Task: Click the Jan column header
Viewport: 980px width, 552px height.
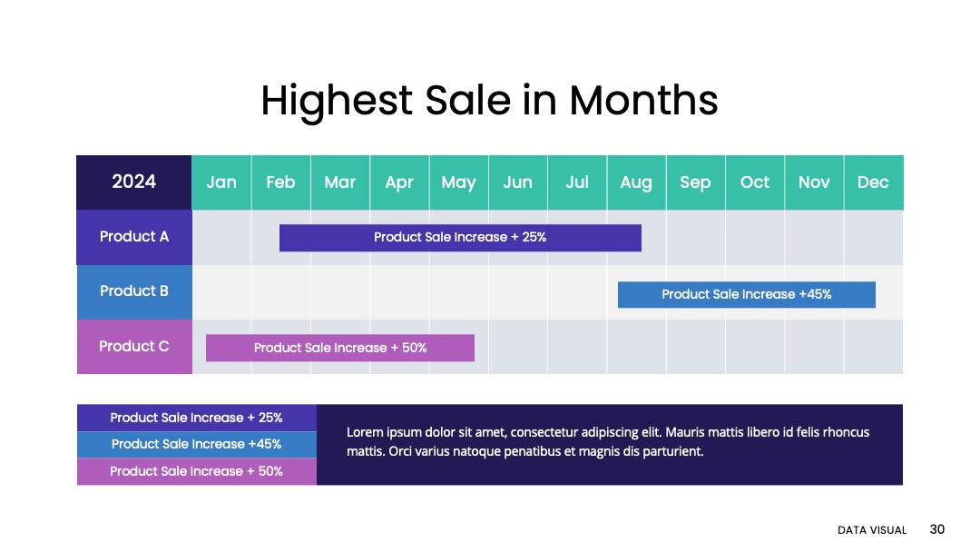Action: 221,182
